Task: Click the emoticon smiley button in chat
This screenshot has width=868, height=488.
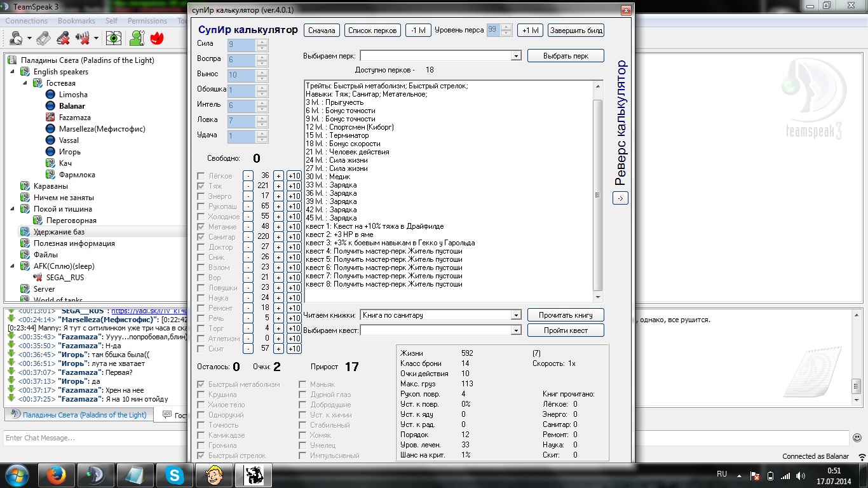Action: 857,437
